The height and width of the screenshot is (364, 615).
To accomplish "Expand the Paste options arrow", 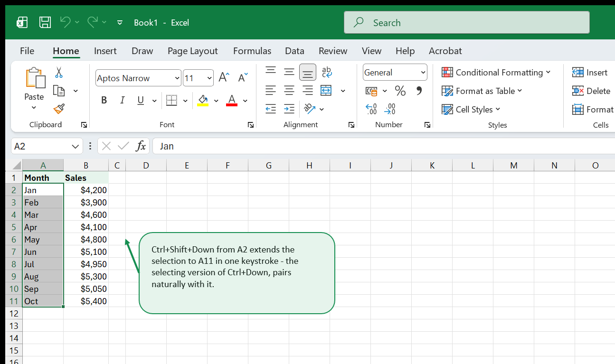I will click(x=34, y=108).
